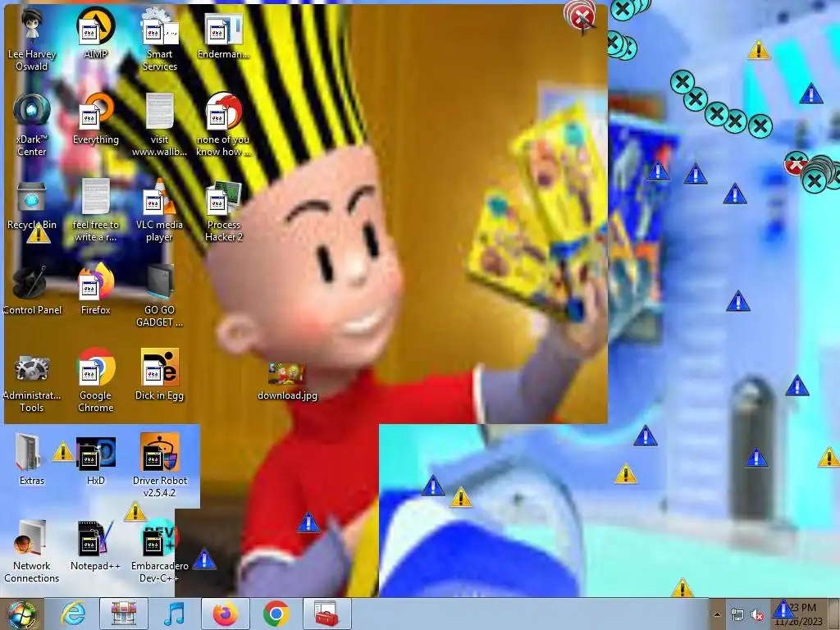Open the red toolbox taskbar app
This screenshot has width=840, height=630.
327,614
